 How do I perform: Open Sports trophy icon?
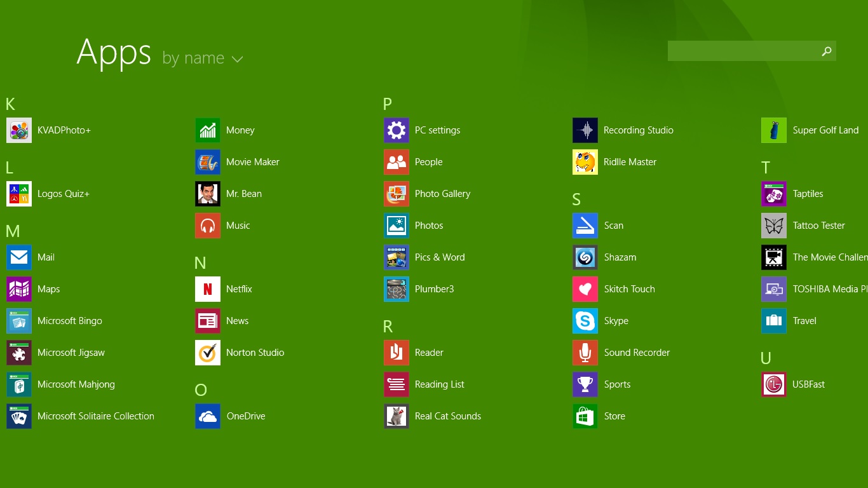[x=585, y=384]
